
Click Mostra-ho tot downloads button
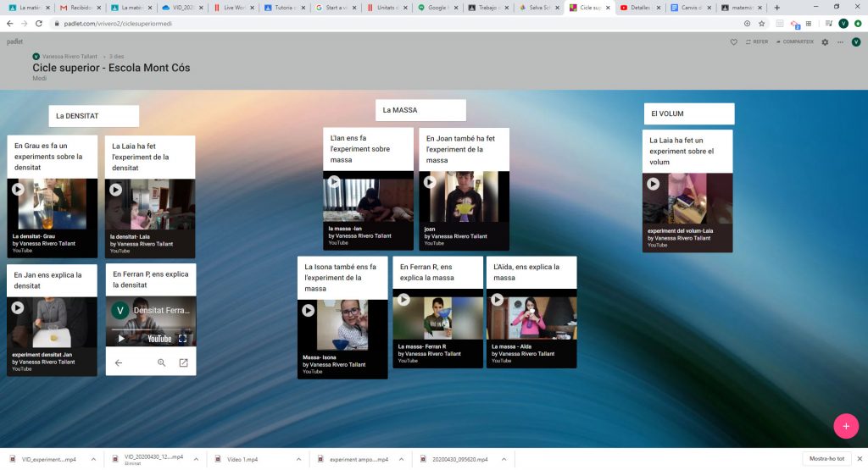(826, 458)
